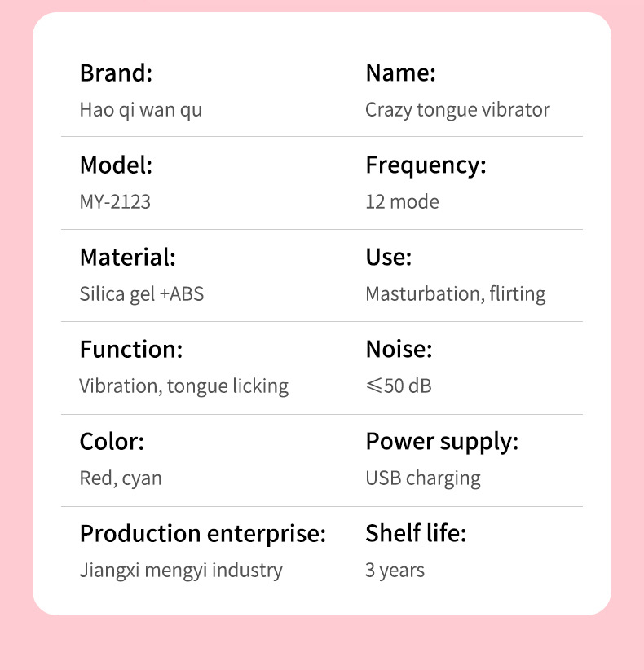Click the "Name:" heading
Screen dimensions: 644x670
(400, 73)
